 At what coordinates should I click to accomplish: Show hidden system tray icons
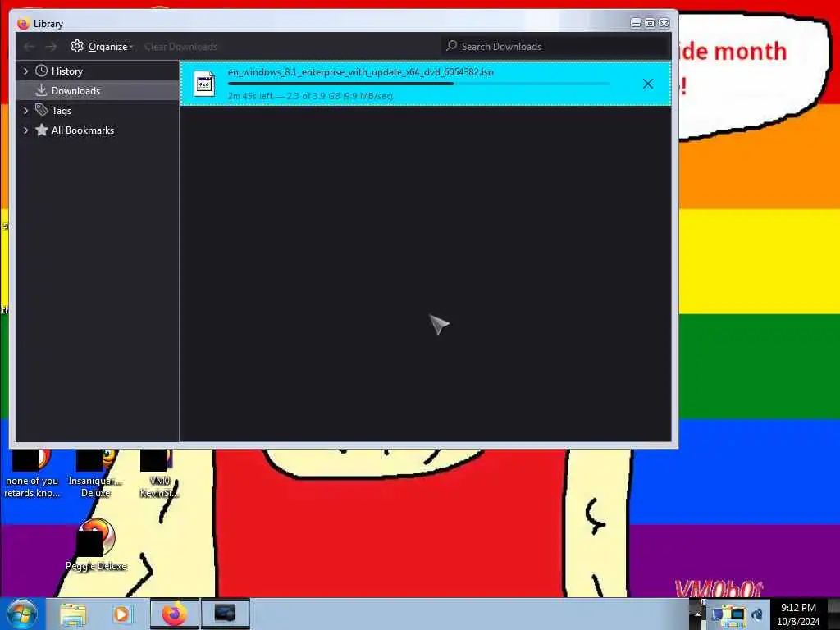pos(697,614)
